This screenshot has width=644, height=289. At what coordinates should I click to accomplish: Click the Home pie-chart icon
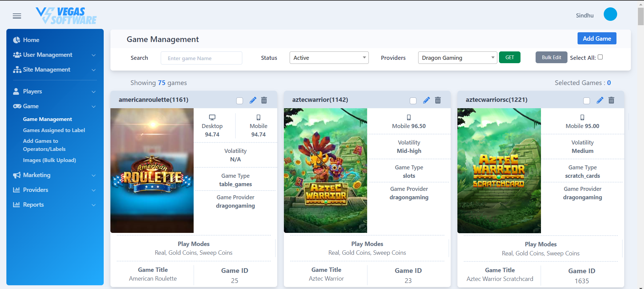click(x=16, y=40)
